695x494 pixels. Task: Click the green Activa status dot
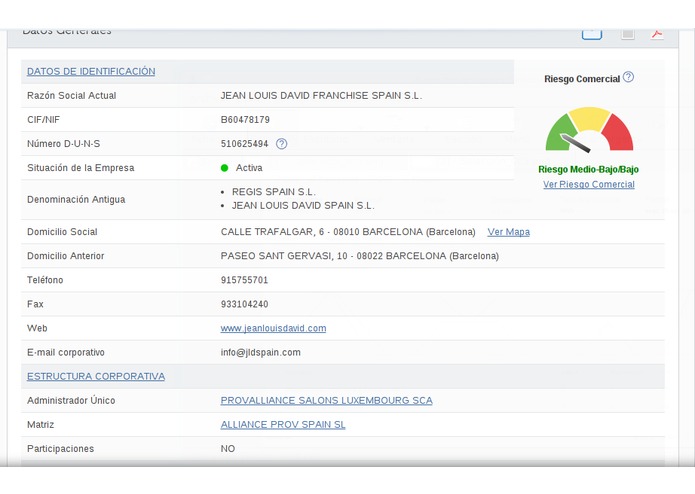pos(224,168)
